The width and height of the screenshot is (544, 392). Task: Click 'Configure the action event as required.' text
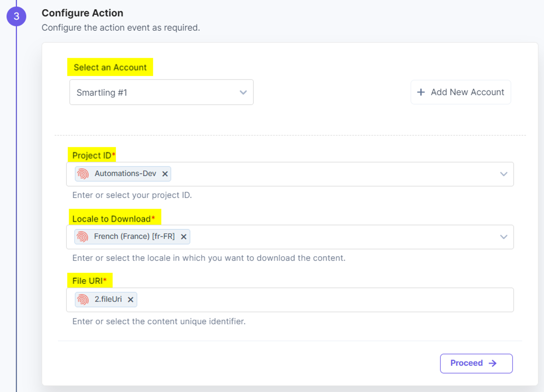[x=121, y=28]
